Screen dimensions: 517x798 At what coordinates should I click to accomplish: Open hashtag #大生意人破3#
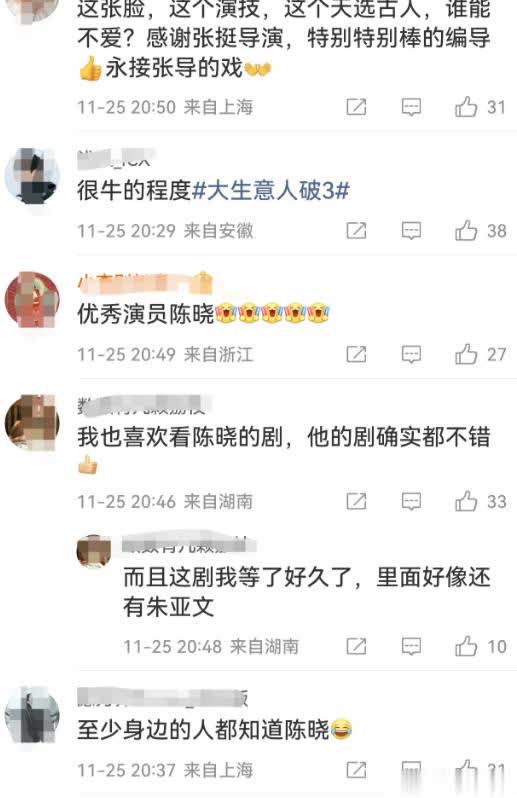[x=271, y=191]
